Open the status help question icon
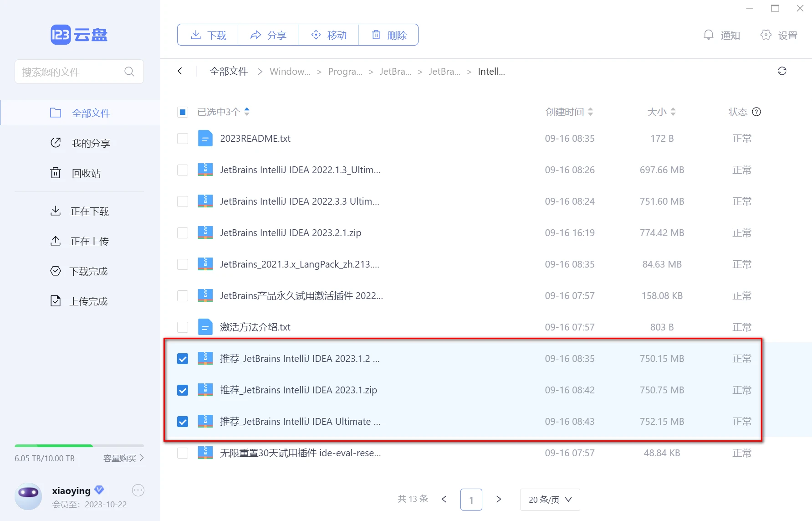 [756, 112]
